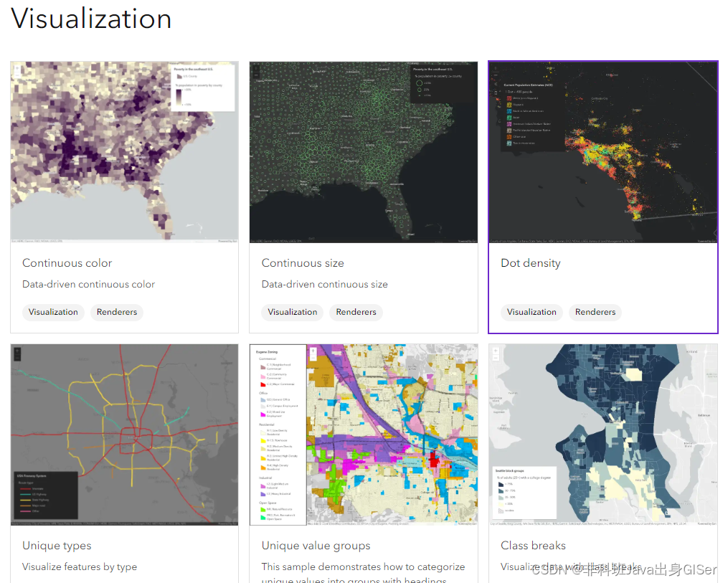Click the Visualization page heading
728x583 pixels.
(x=92, y=19)
